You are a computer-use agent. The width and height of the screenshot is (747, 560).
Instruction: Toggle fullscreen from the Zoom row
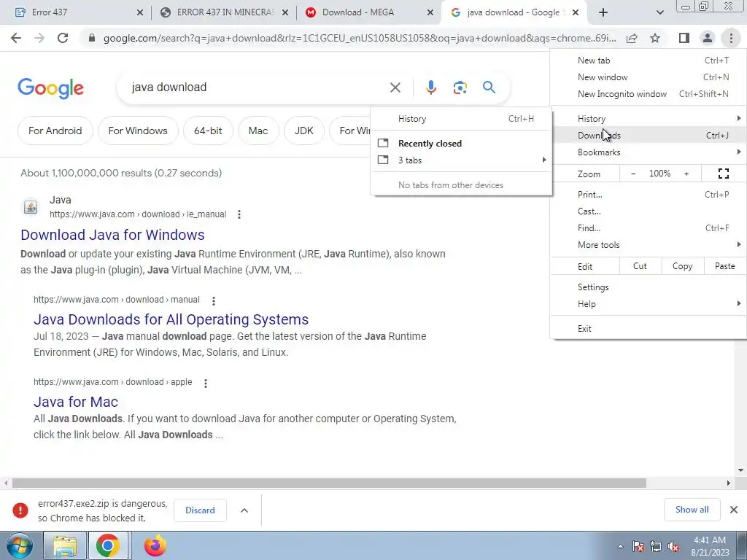[x=723, y=174]
